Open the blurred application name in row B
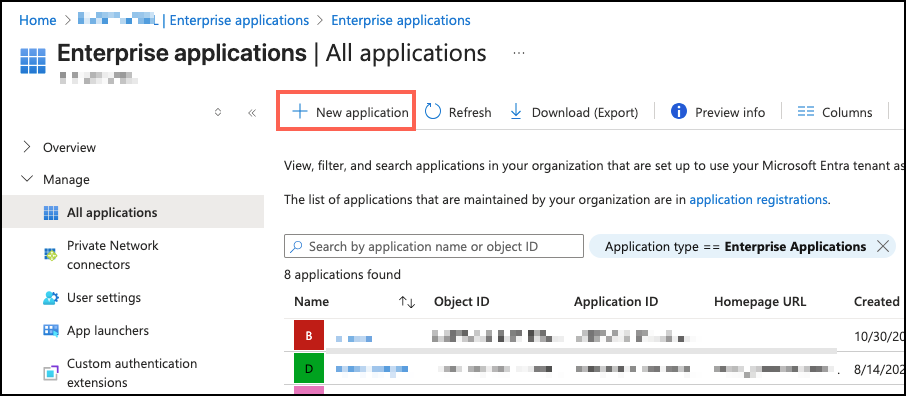 tap(354, 339)
